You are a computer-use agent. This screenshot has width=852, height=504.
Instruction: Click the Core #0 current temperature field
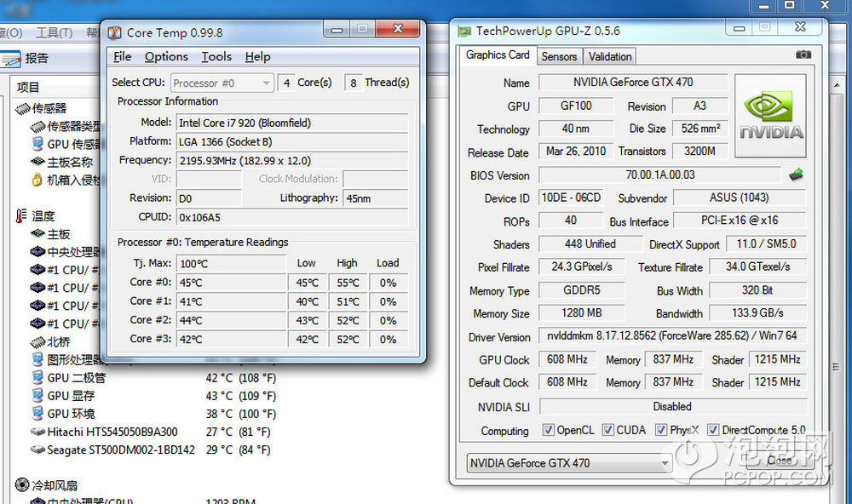(x=231, y=283)
